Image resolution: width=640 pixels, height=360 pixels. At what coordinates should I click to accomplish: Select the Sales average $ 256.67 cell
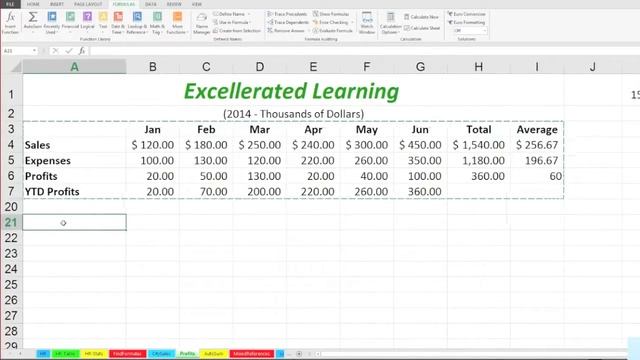point(537,145)
